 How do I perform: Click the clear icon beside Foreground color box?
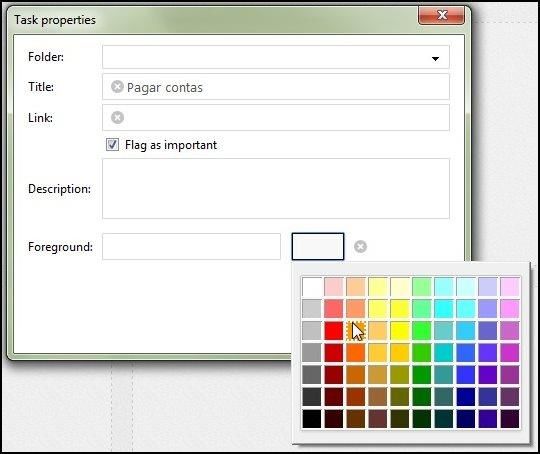point(360,247)
